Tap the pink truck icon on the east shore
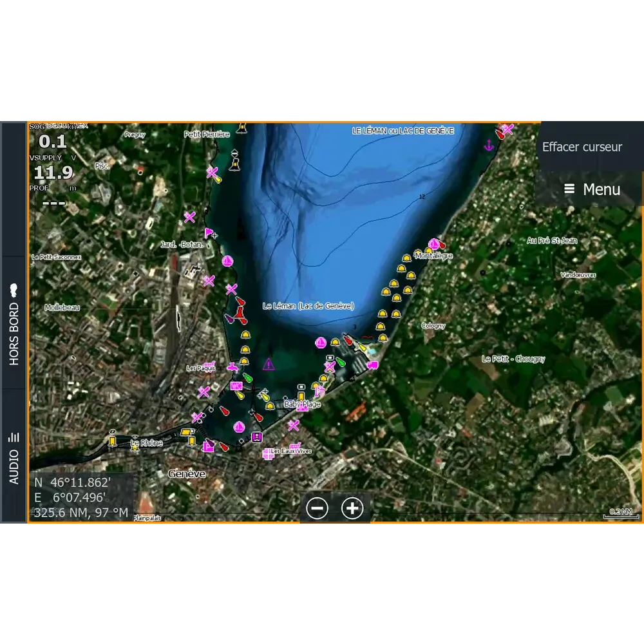This screenshot has width=644, height=644. tap(372, 365)
